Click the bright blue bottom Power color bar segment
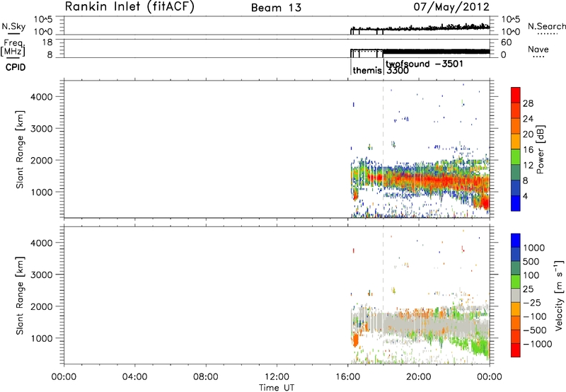Image resolution: width=566 pixels, height=392 pixels. [x=516, y=204]
